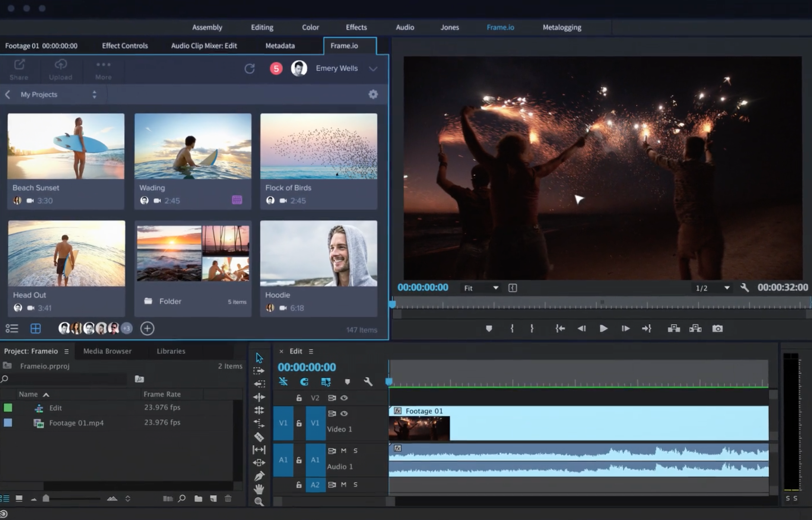
Task: Switch Frame.io panel to list view
Action: 12,329
